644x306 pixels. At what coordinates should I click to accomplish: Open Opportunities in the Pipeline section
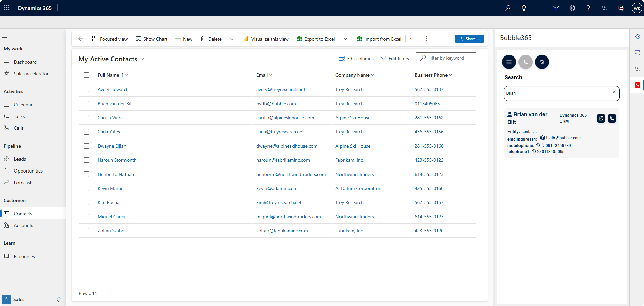[x=28, y=171]
